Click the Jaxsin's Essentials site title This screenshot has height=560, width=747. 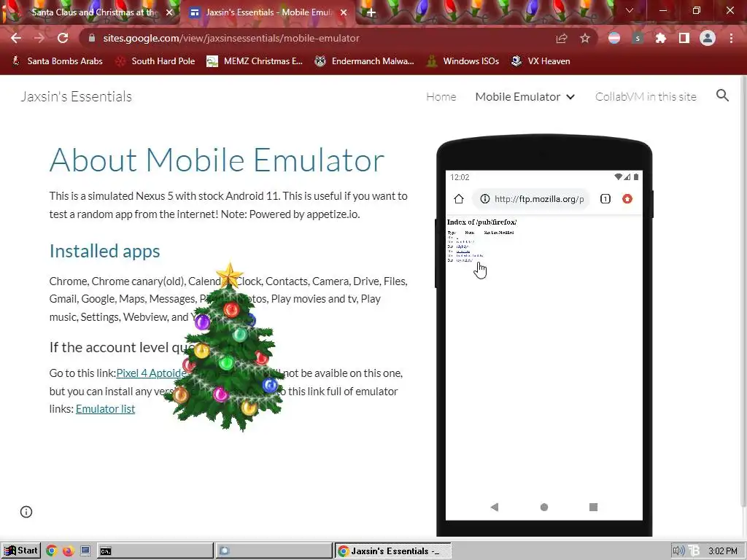pos(76,97)
